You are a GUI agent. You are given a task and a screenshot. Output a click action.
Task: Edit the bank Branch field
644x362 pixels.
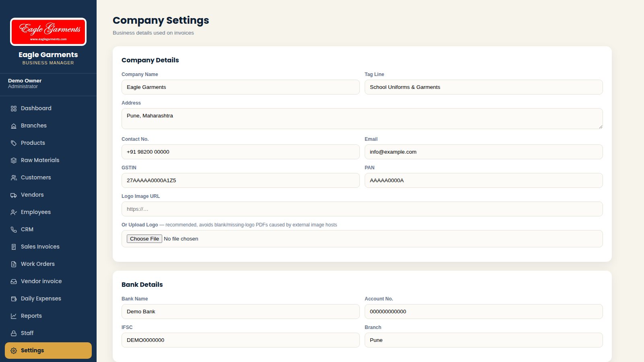pos(484,340)
